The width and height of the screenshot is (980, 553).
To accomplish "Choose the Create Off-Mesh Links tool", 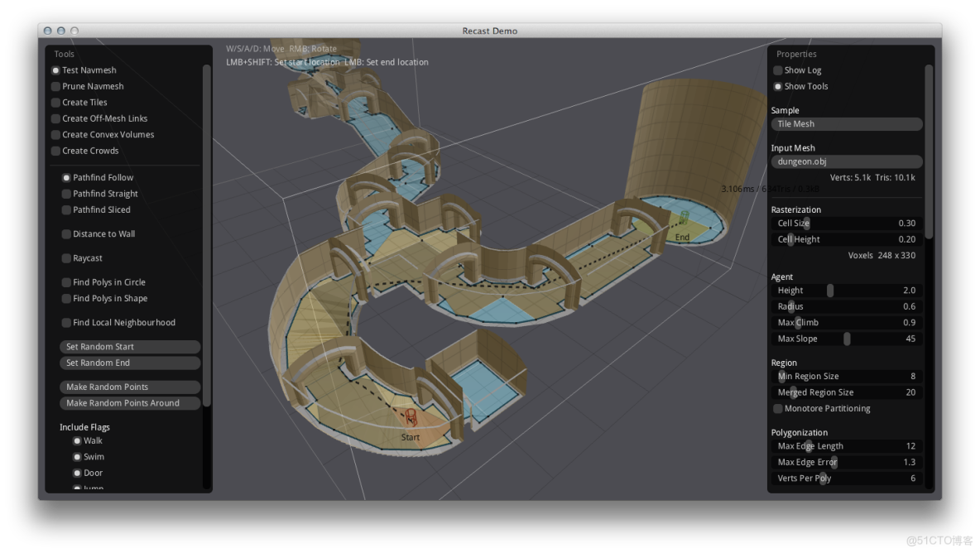I will [56, 118].
